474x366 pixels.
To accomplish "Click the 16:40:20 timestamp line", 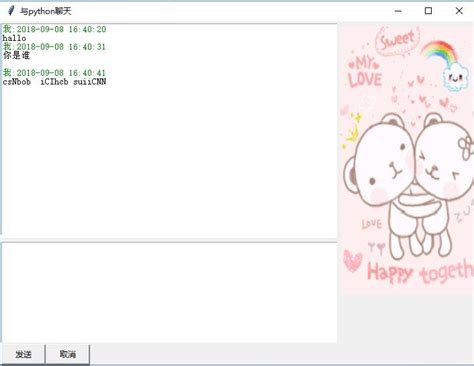I will [55, 29].
